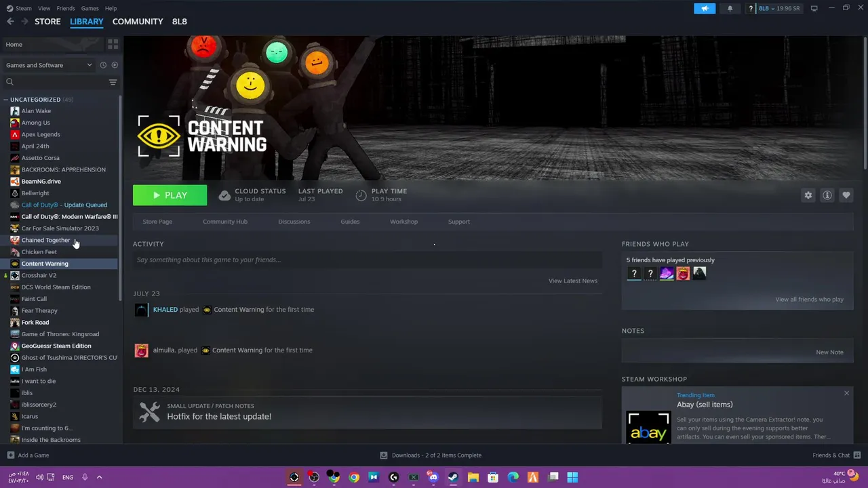Click almulla's avatar in activity
Image resolution: width=868 pixels, height=488 pixels.
coord(141,350)
